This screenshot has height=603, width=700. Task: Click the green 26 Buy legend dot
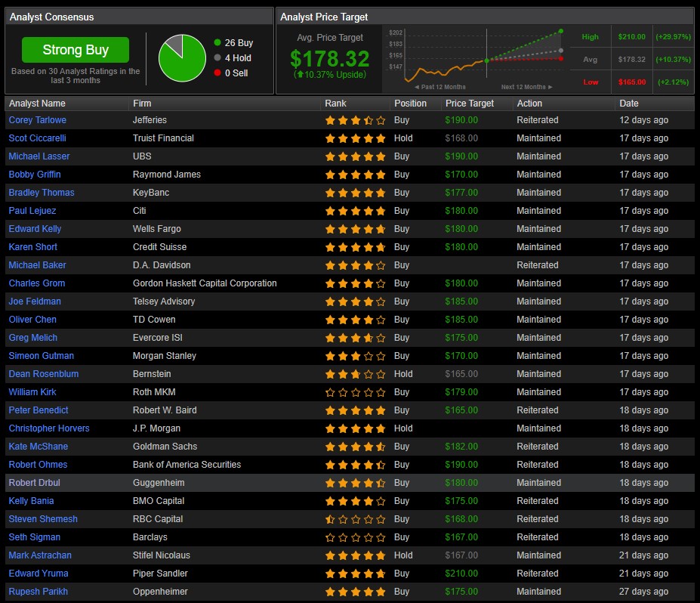(217, 42)
